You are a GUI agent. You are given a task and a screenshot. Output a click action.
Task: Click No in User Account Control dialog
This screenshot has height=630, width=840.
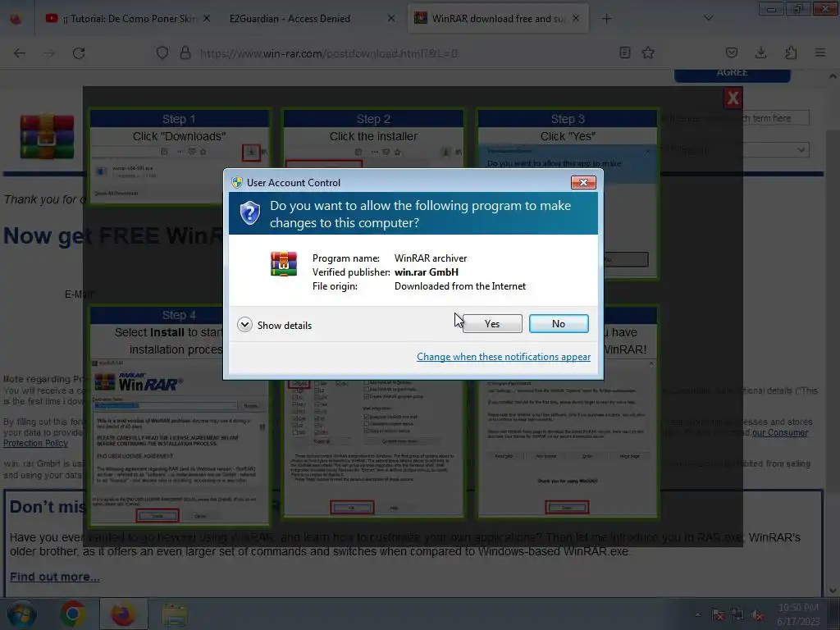point(559,323)
